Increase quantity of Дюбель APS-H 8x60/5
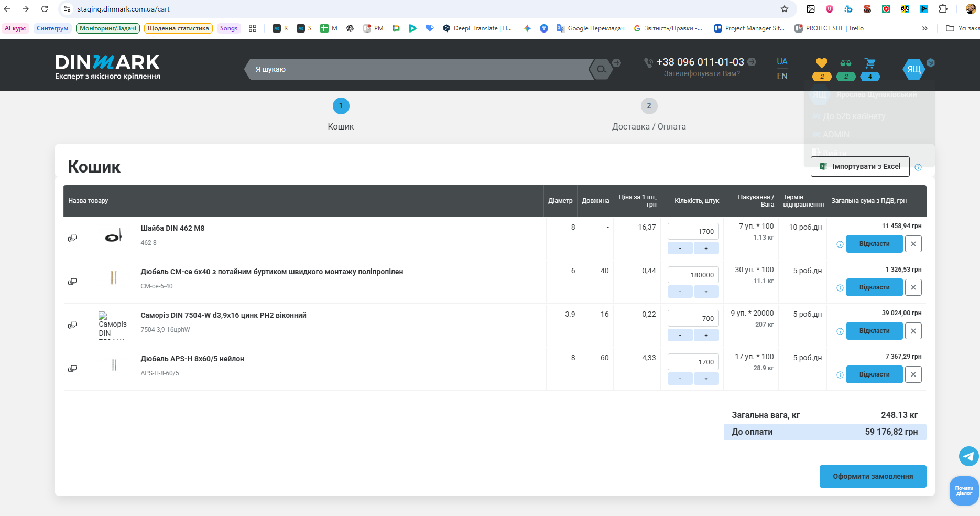Image resolution: width=980 pixels, height=516 pixels. point(706,379)
